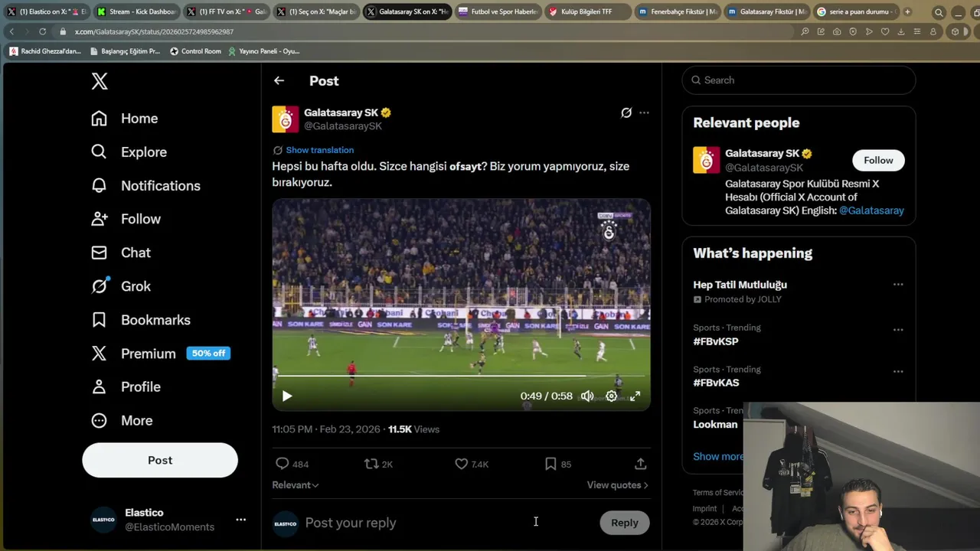Open the extensions cube icon

coord(955,31)
